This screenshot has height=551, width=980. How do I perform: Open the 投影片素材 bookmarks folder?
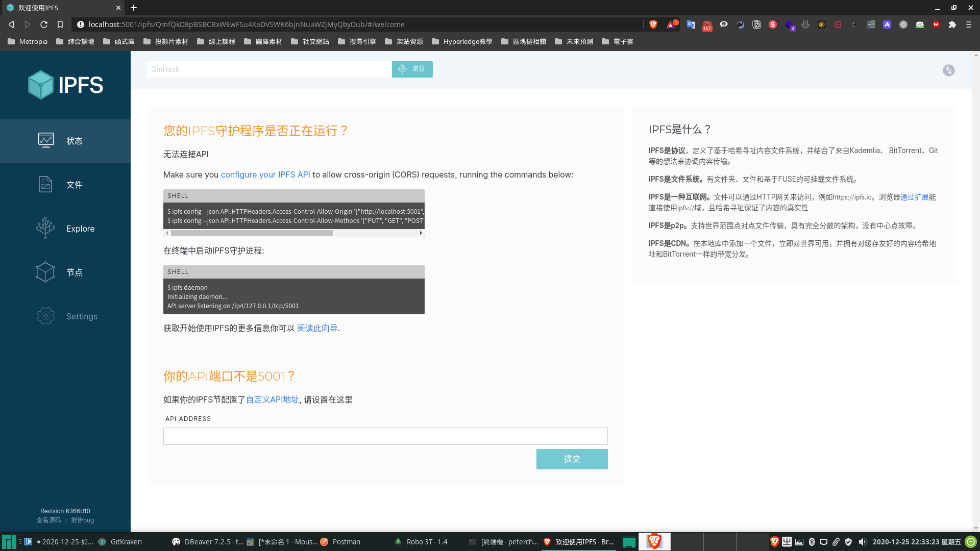point(166,42)
